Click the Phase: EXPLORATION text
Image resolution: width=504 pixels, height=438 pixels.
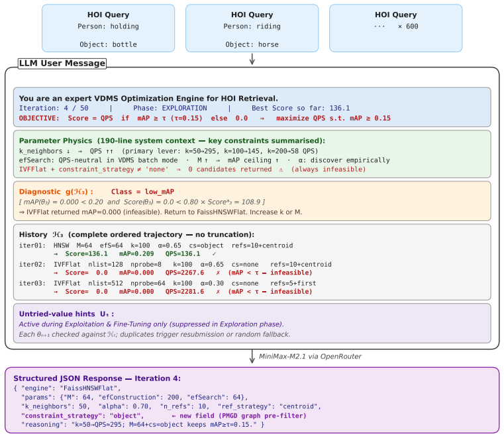click(x=170, y=109)
